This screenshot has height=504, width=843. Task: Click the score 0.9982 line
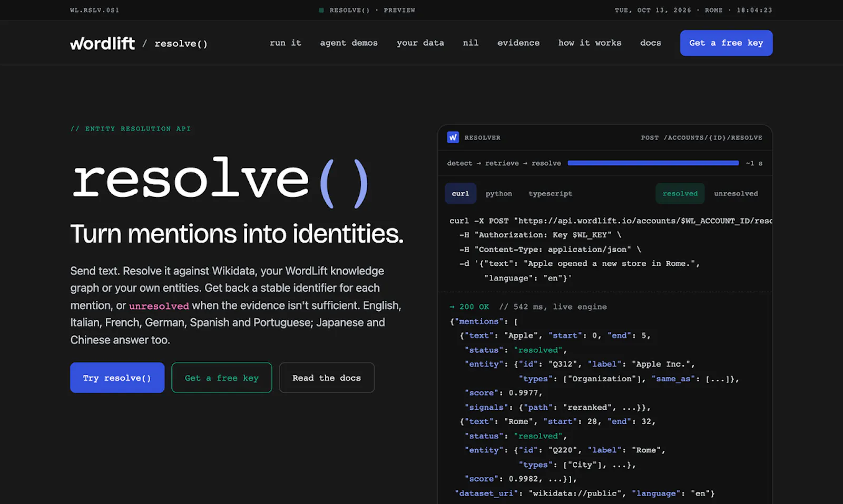click(521, 479)
